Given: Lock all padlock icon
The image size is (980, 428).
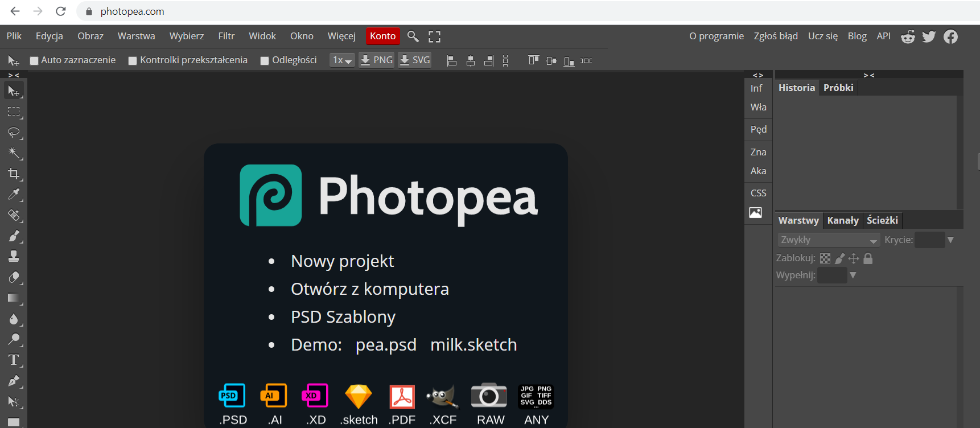Looking at the screenshot, I should (x=868, y=258).
